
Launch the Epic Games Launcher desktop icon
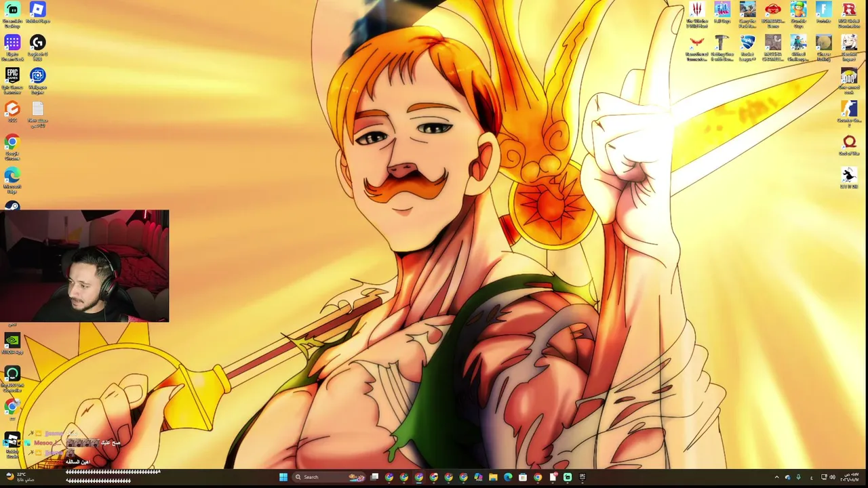coord(12,81)
